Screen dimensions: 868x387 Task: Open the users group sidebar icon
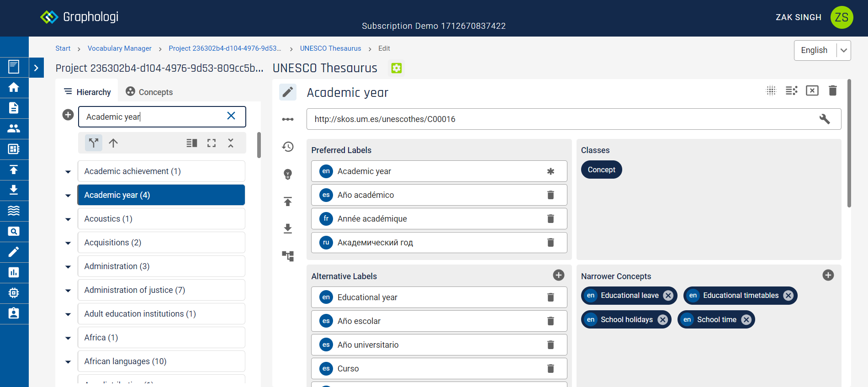point(14,128)
